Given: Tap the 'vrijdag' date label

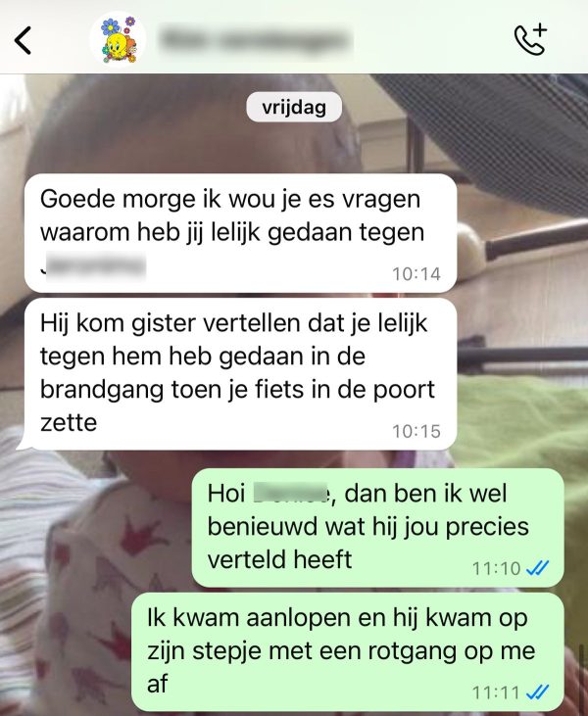Looking at the screenshot, I should pos(294,108).
